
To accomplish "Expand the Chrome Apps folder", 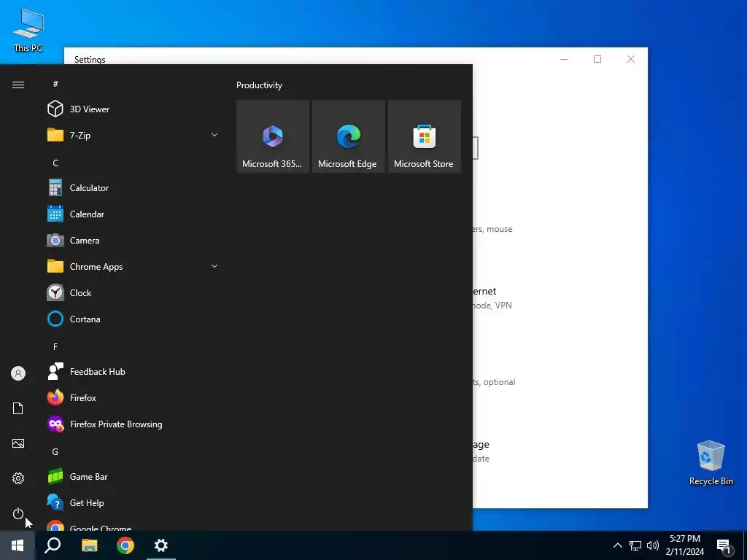I will coord(134,267).
